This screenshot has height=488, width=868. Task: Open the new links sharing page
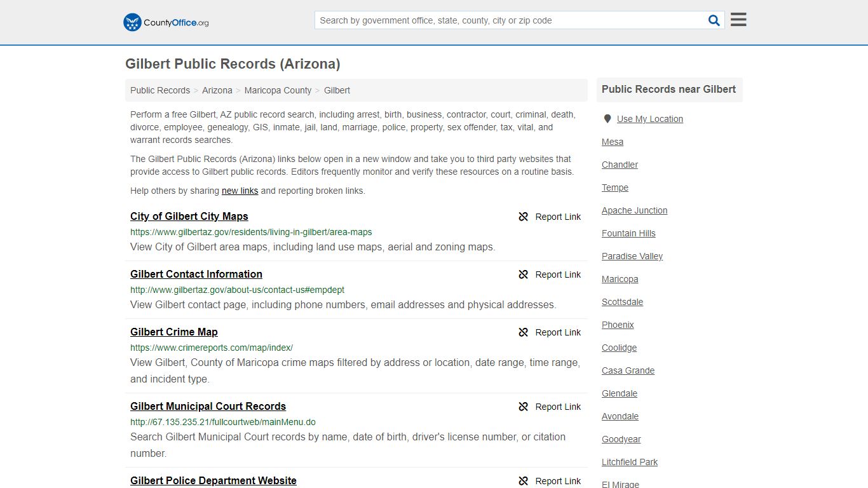point(240,191)
